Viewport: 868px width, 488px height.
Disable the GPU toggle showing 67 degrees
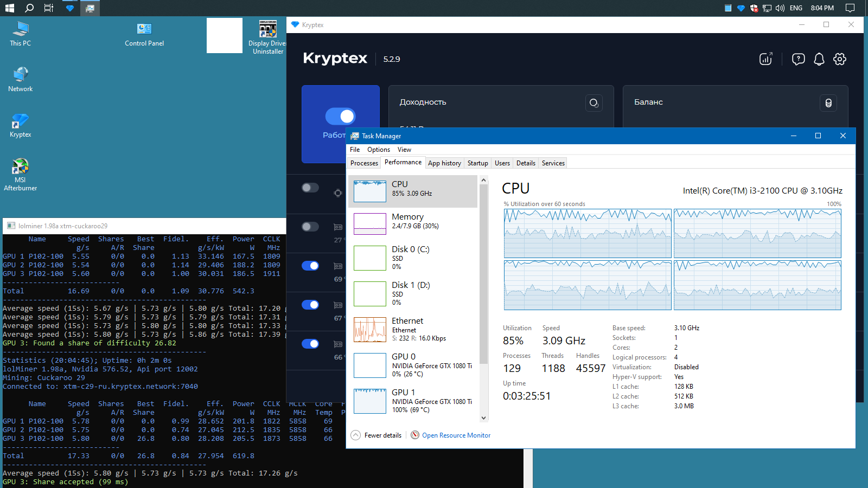pos(310,305)
